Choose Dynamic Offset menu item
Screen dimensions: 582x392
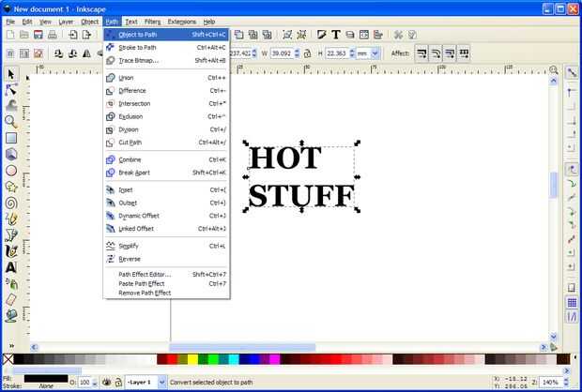click(166, 216)
